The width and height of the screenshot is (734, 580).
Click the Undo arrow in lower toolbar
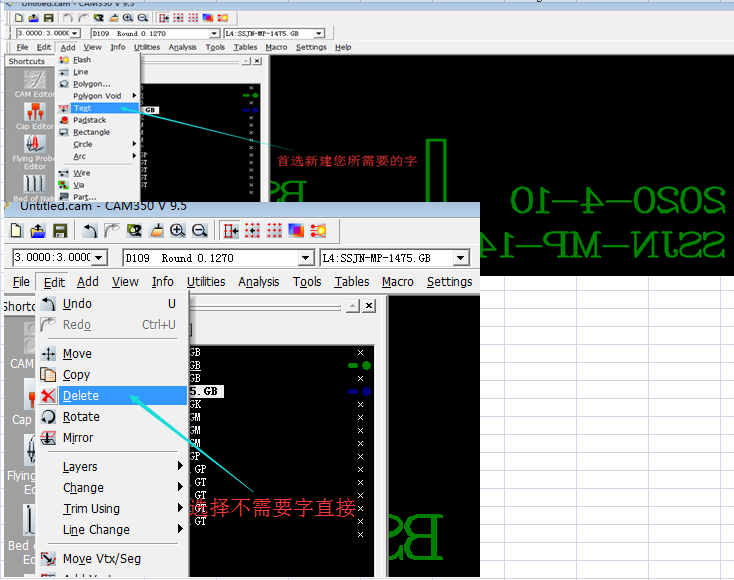[90, 231]
